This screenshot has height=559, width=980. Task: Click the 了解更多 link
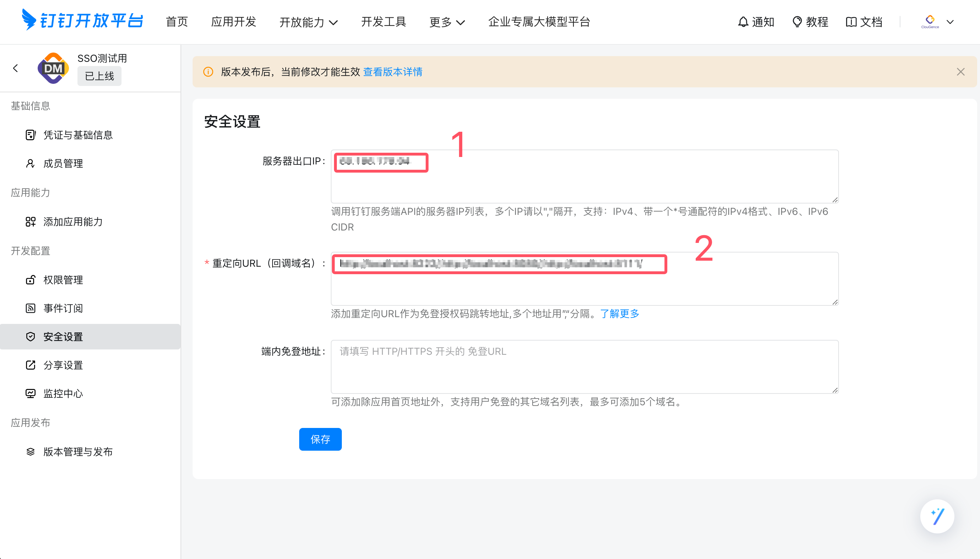point(619,314)
